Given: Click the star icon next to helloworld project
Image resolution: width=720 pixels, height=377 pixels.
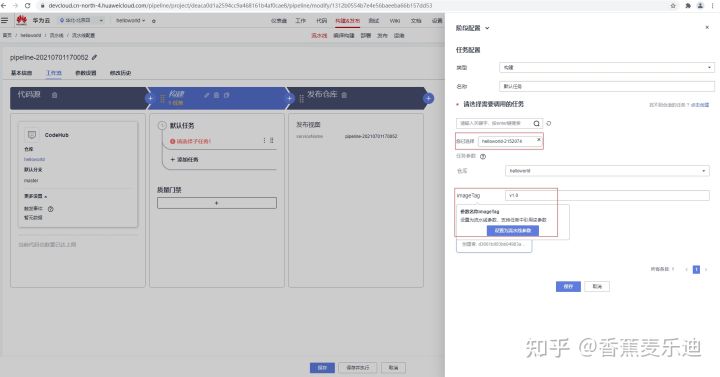Looking at the screenshot, I should click(x=154, y=21).
